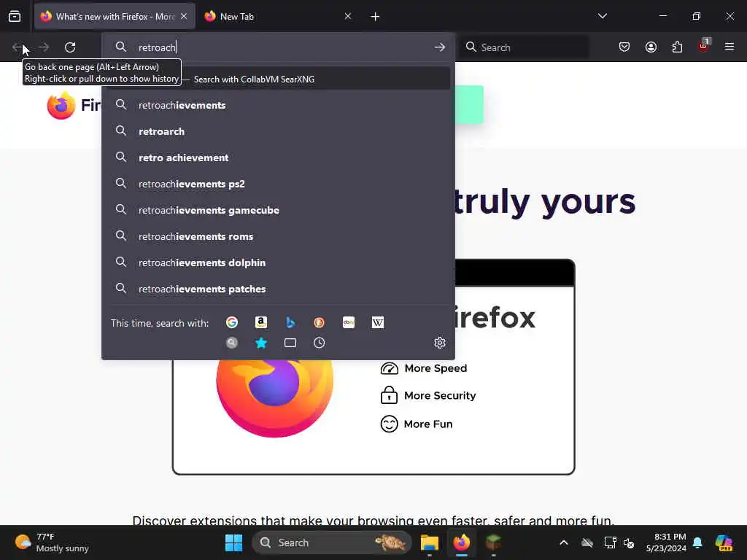
Task: Choose suggestion retroachievements roms
Action: pos(278,236)
